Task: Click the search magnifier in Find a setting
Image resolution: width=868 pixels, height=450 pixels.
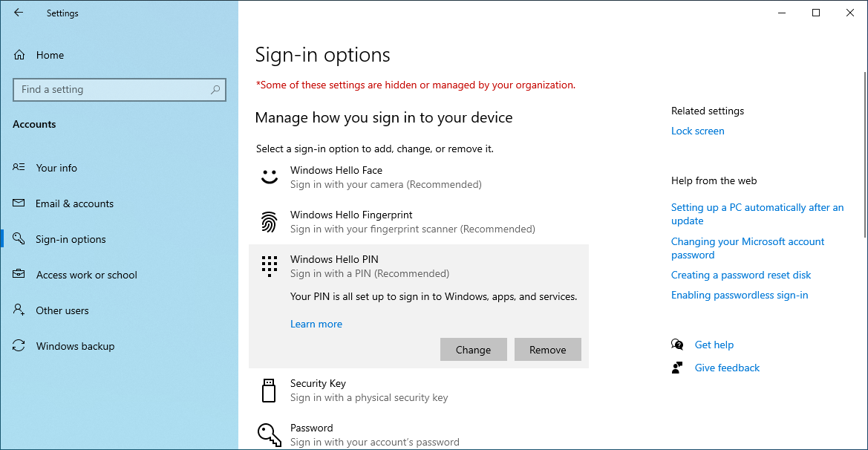Action: point(215,90)
